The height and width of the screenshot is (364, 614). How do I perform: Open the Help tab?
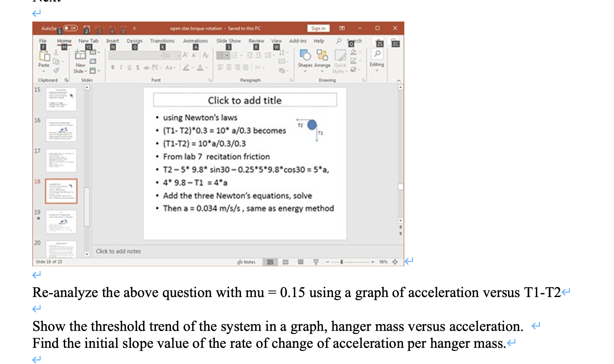point(319,41)
